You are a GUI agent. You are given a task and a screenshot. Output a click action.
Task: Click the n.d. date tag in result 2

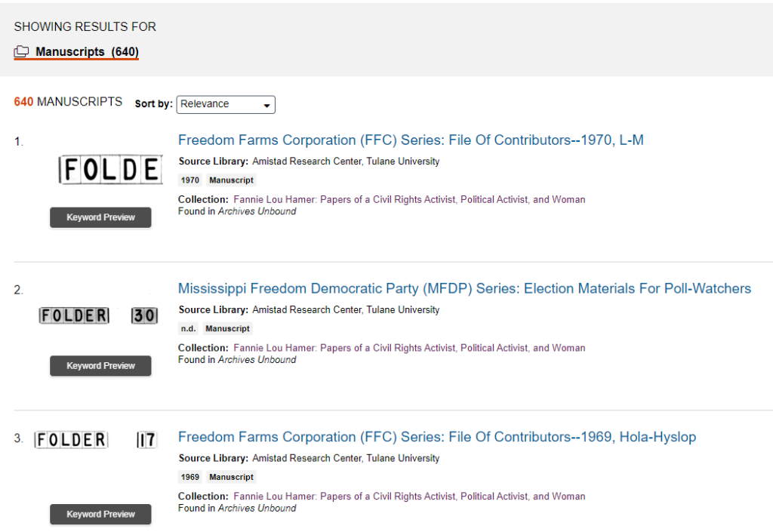click(188, 329)
